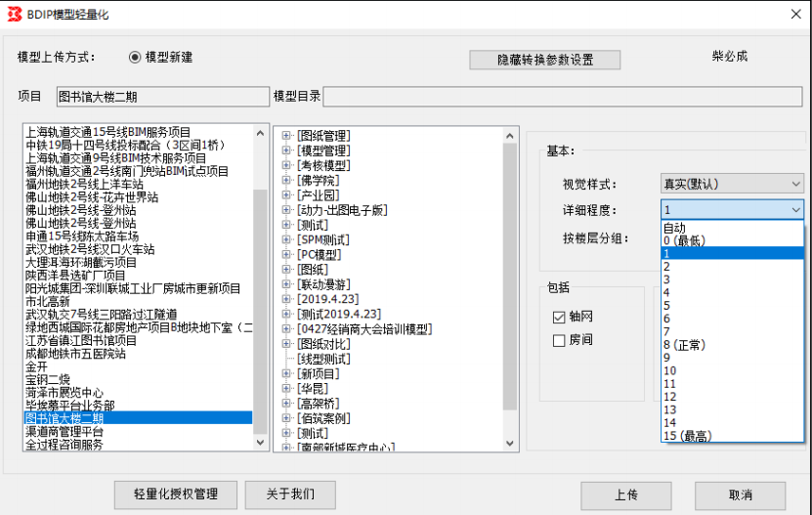Choose level 10 in detail list

732,371
